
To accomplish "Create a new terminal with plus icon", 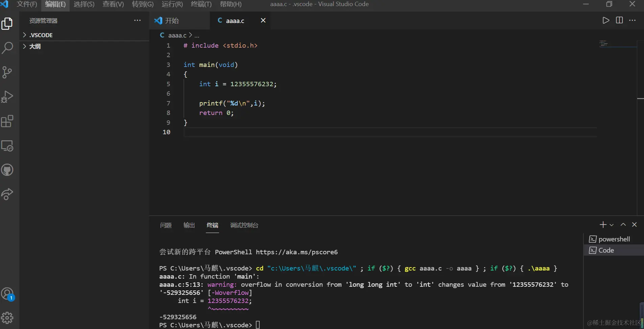I will tap(603, 225).
